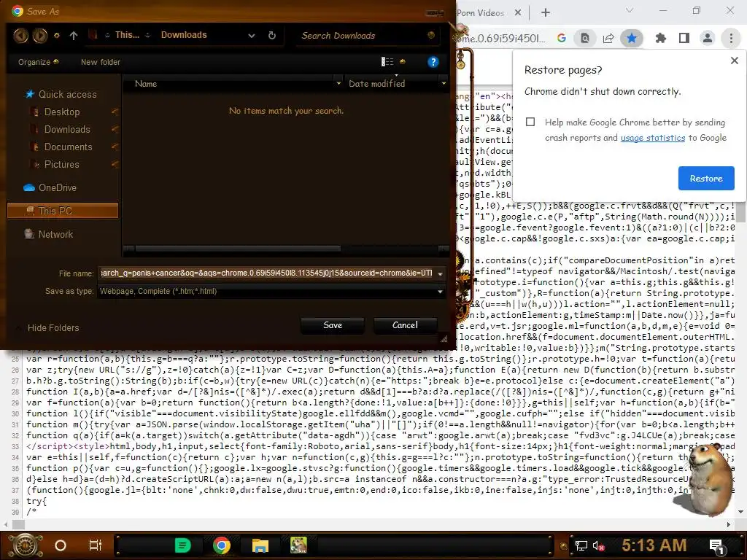Open the File name history dropdown

point(440,273)
